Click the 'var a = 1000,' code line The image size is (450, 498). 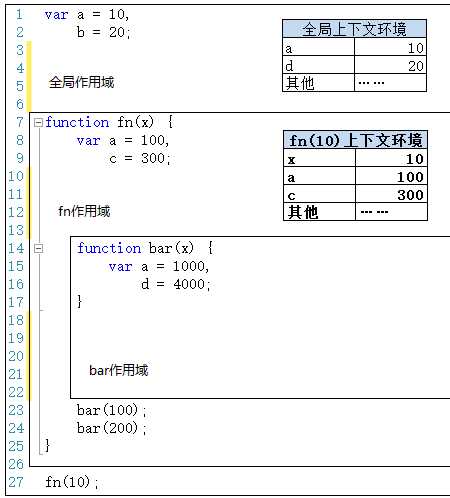(159, 267)
